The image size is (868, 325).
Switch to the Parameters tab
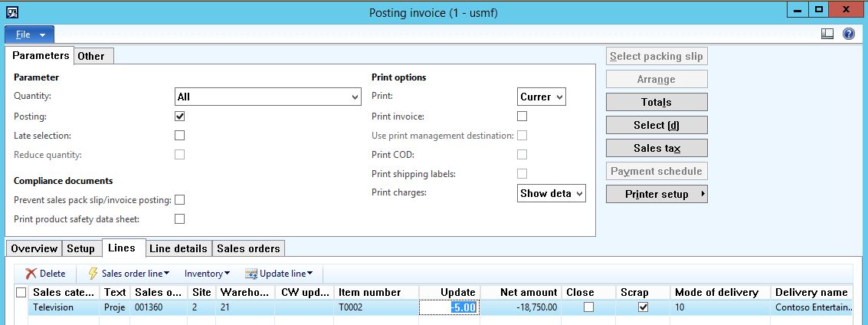[41, 55]
